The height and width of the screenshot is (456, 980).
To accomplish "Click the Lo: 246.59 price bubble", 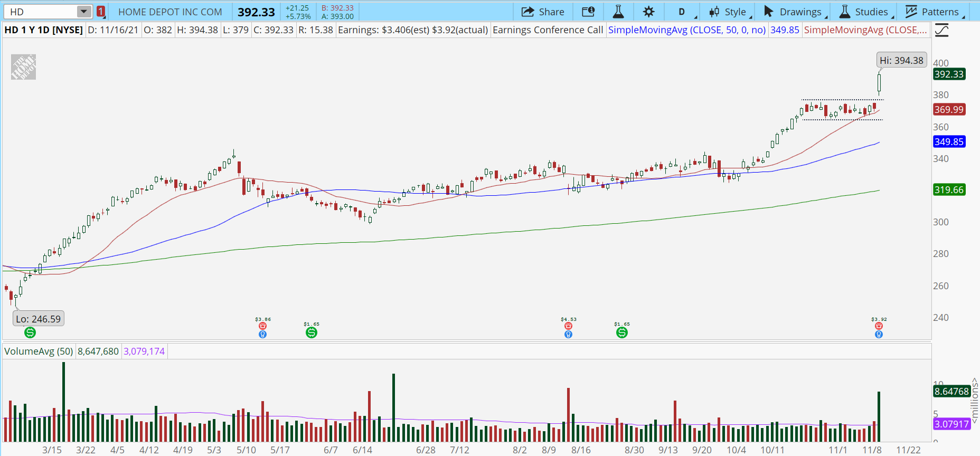I will tap(39, 319).
